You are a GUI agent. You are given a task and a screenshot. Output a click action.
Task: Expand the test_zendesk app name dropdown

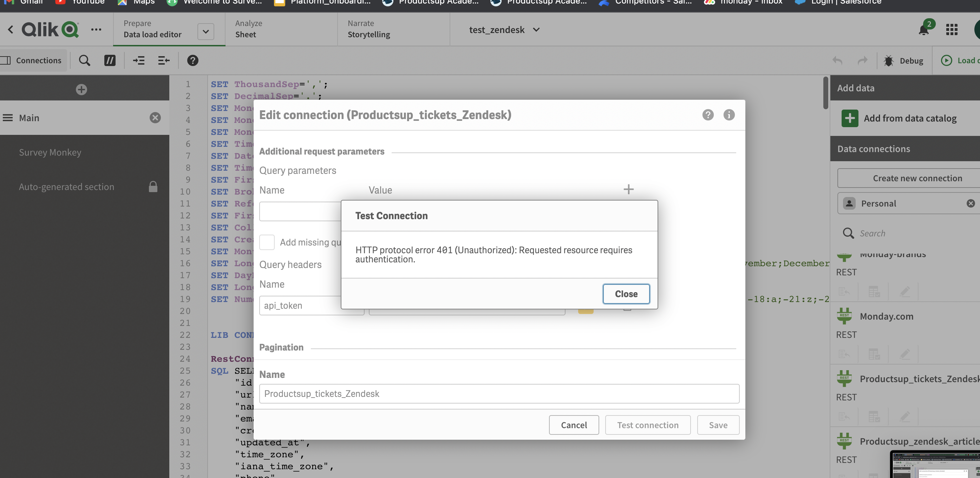[x=536, y=30]
